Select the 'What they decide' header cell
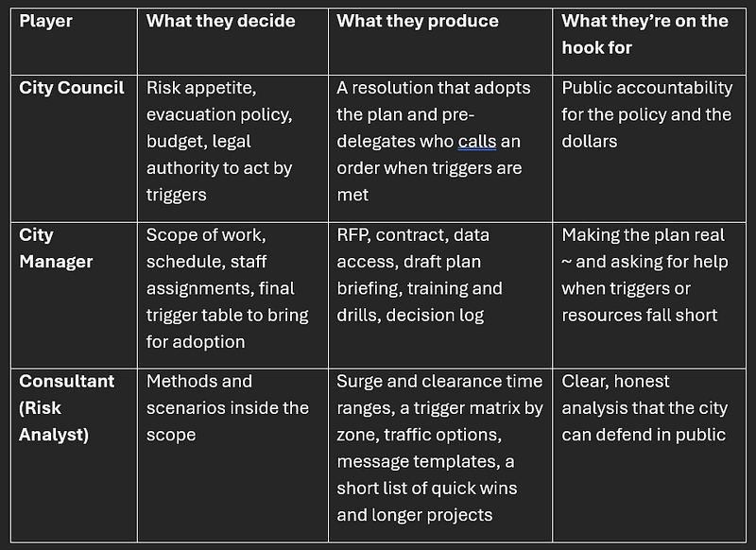The width and height of the screenshot is (756, 550). tap(232, 42)
